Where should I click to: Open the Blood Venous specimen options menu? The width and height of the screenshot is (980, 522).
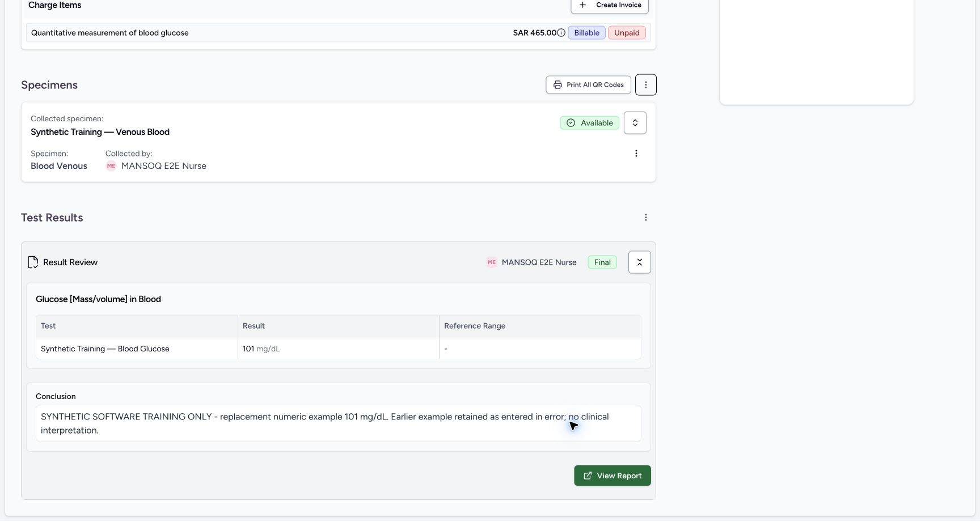click(636, 154)
